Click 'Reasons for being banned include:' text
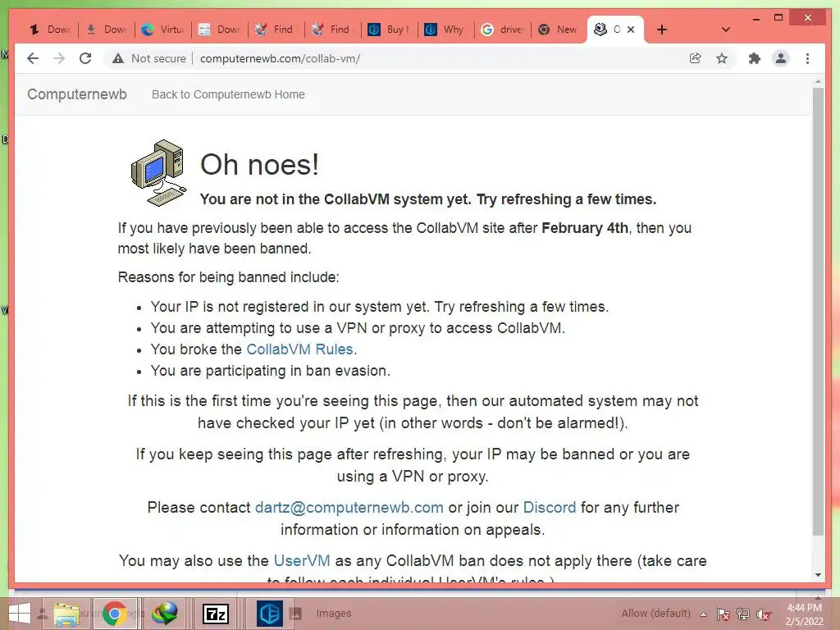 (228, 277)
